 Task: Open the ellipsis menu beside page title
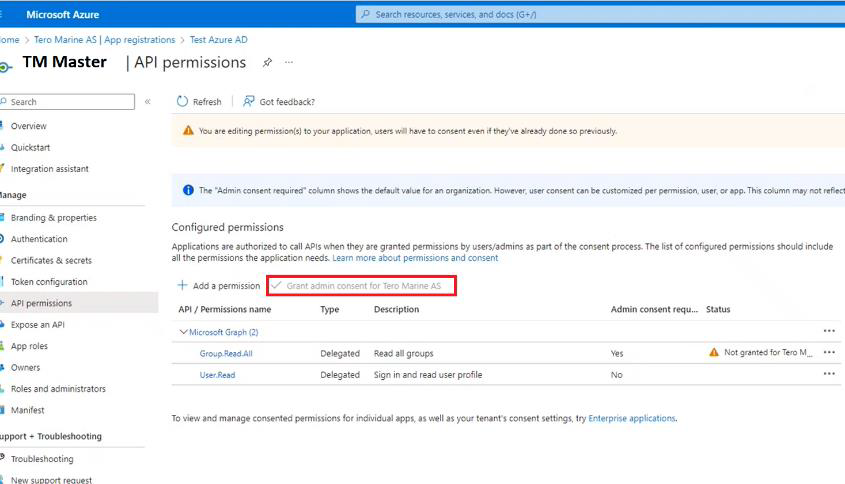coord(289,62)
